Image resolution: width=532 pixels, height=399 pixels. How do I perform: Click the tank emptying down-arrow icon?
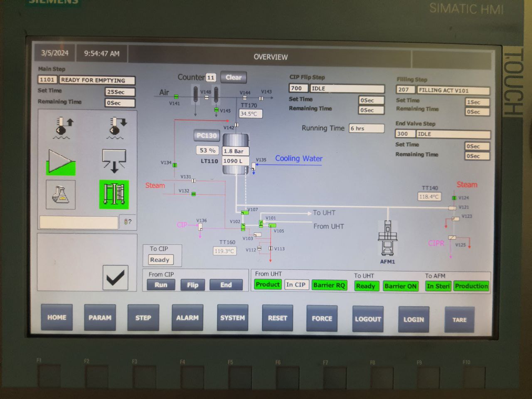click(x=114, y=161)
